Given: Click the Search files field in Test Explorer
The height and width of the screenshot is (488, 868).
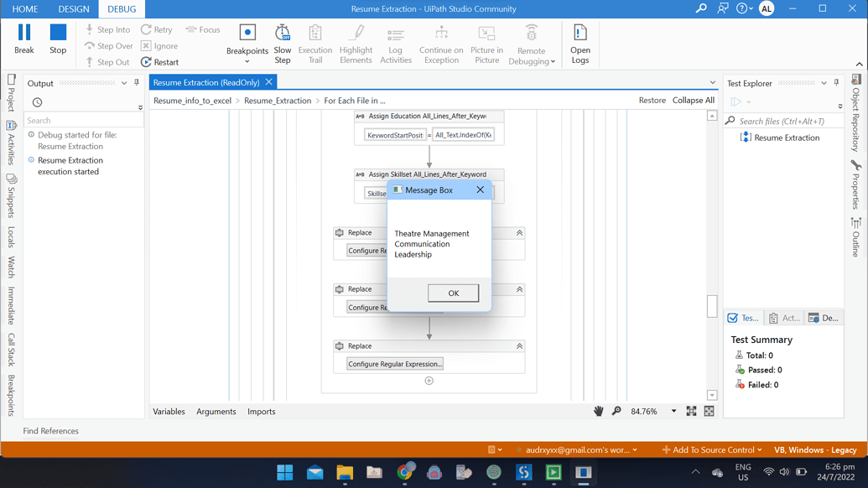Looking at the screenshot, I should (780, 120).
